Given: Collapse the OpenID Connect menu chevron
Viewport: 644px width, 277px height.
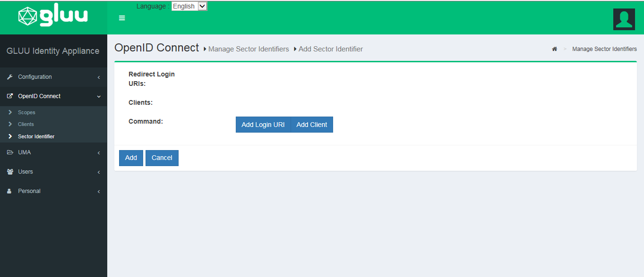Looking at the screenshot, I should [99, 97].
